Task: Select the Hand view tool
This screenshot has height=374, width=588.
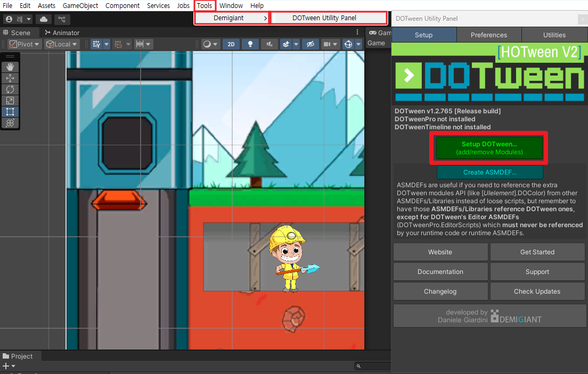Action: [10, 67]
